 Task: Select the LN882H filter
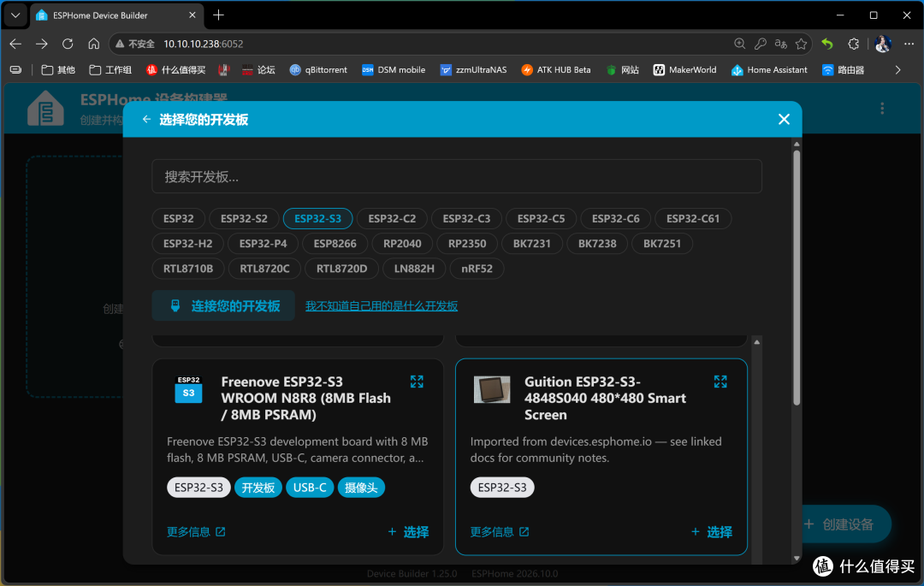[x=414, y=269]
